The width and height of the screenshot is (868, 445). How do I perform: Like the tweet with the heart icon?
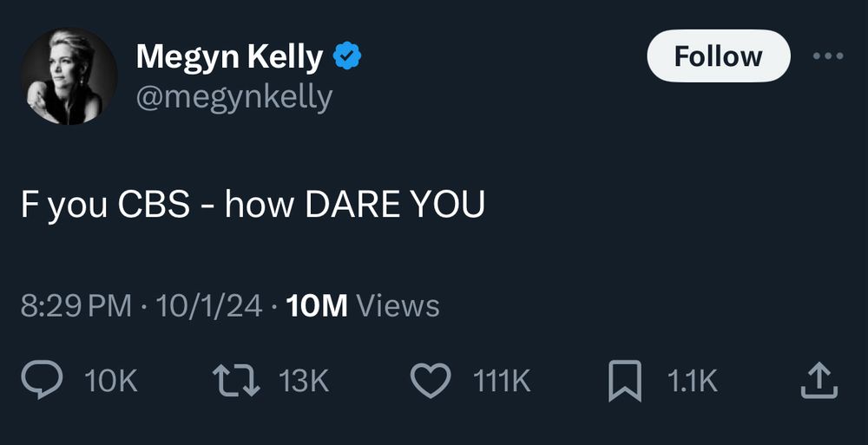pos(431,380)
